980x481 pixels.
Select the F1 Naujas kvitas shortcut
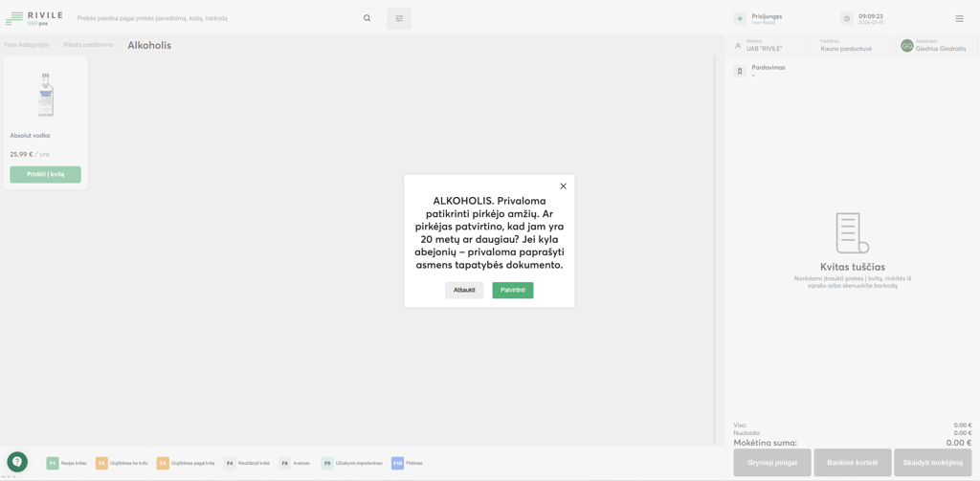tap(66, 463)
